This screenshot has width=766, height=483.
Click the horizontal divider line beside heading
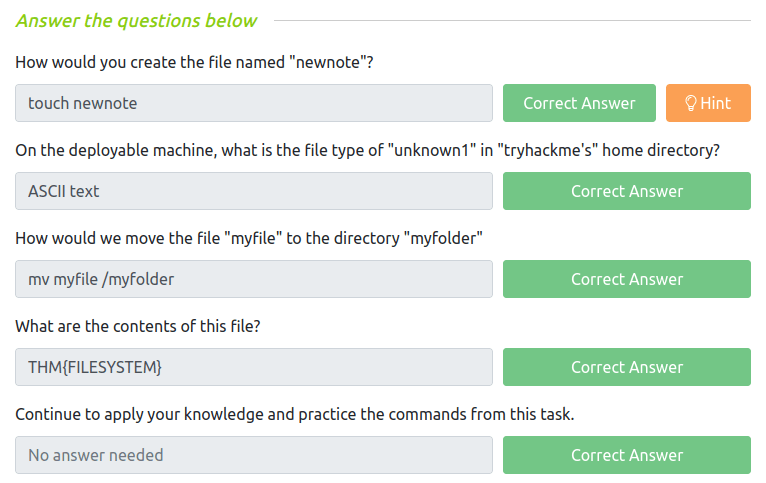click(x=512, y=21)
